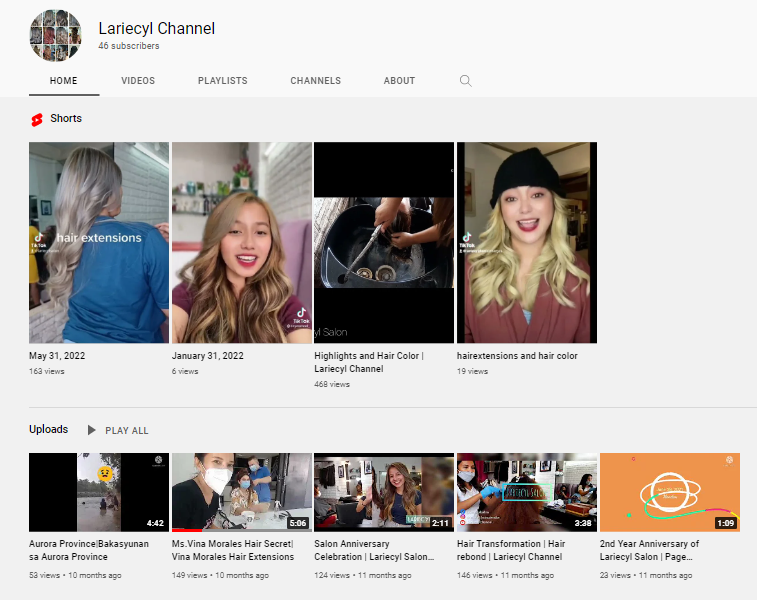Click 124 views 11 months ago text

tap(363, 575)
